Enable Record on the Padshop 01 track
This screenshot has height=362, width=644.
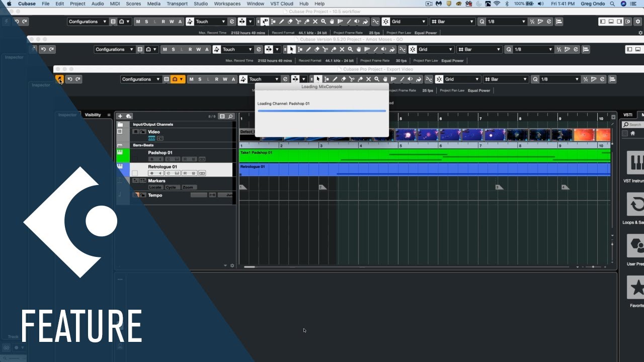click(151, 159)
